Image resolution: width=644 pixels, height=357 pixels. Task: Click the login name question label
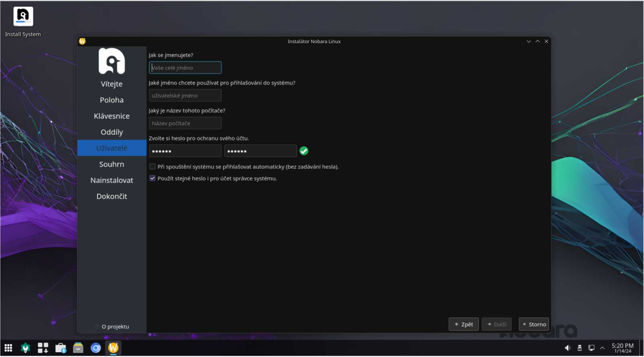pos(222,83)
